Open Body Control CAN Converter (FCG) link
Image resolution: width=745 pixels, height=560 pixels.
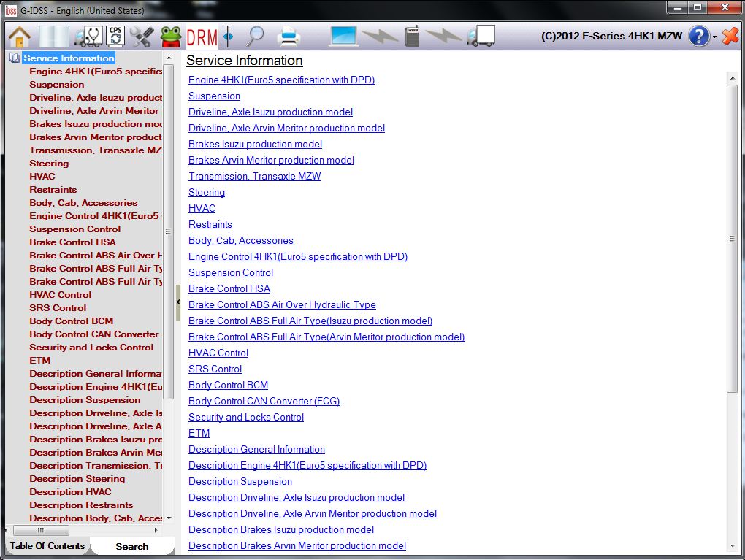(264, 402)
